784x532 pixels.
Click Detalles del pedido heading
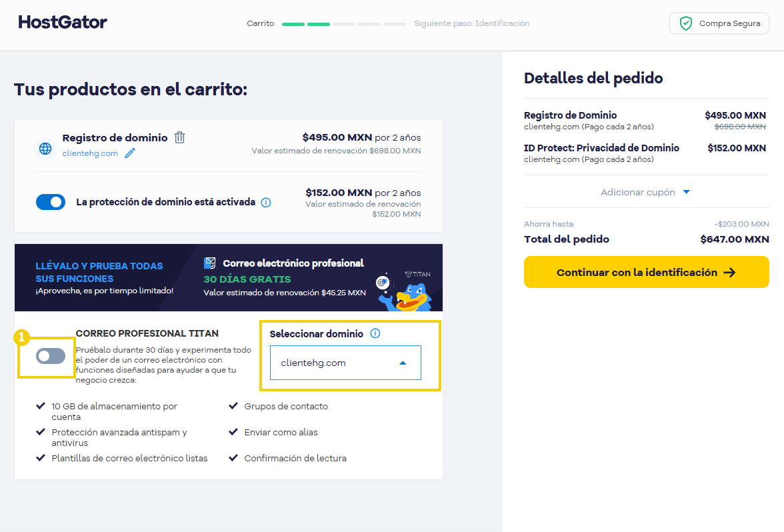coord(593,78)
